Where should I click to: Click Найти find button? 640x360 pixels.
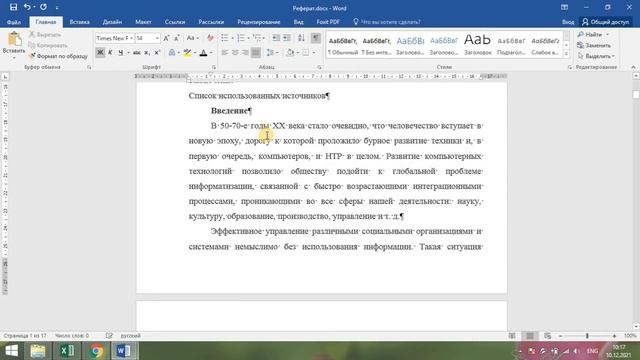[x=590, y=35]
